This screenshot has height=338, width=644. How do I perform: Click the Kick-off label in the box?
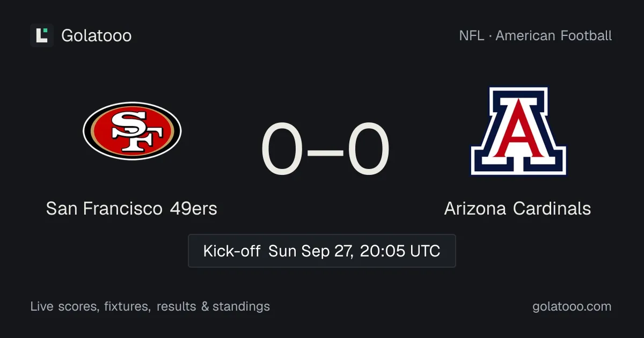(x=232, y=251)
